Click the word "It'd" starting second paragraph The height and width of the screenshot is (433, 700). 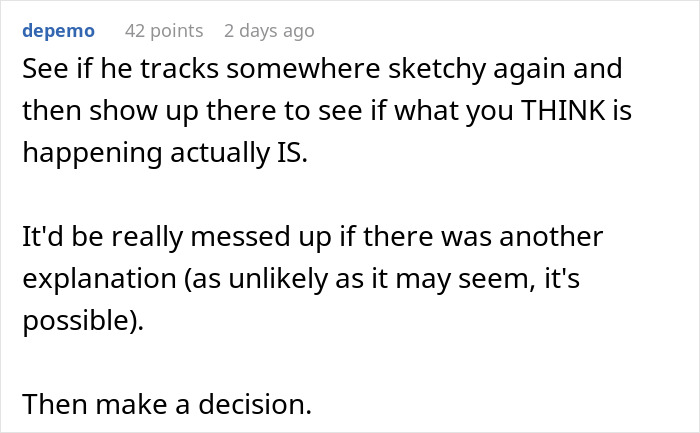(x=43, y=237)
